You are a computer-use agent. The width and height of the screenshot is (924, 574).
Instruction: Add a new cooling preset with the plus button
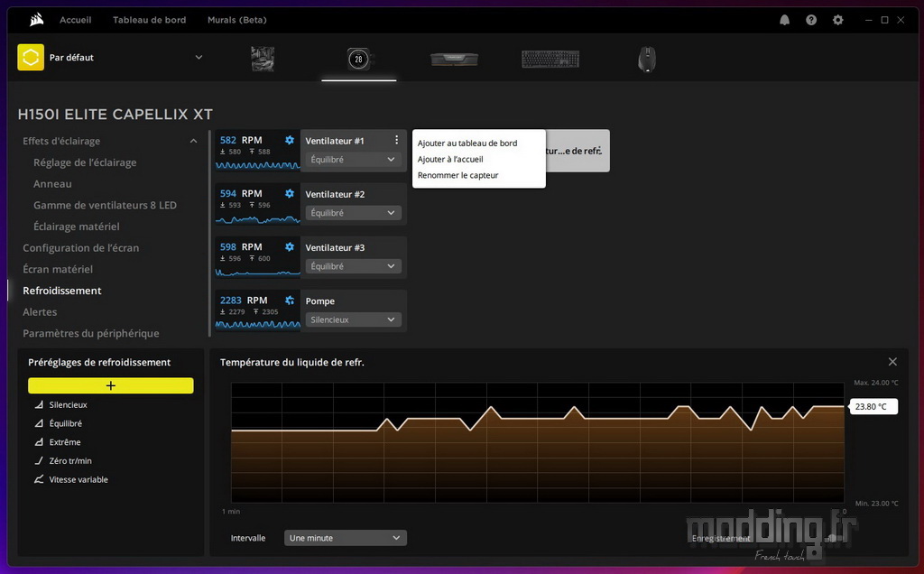click(x=111, y=385)
